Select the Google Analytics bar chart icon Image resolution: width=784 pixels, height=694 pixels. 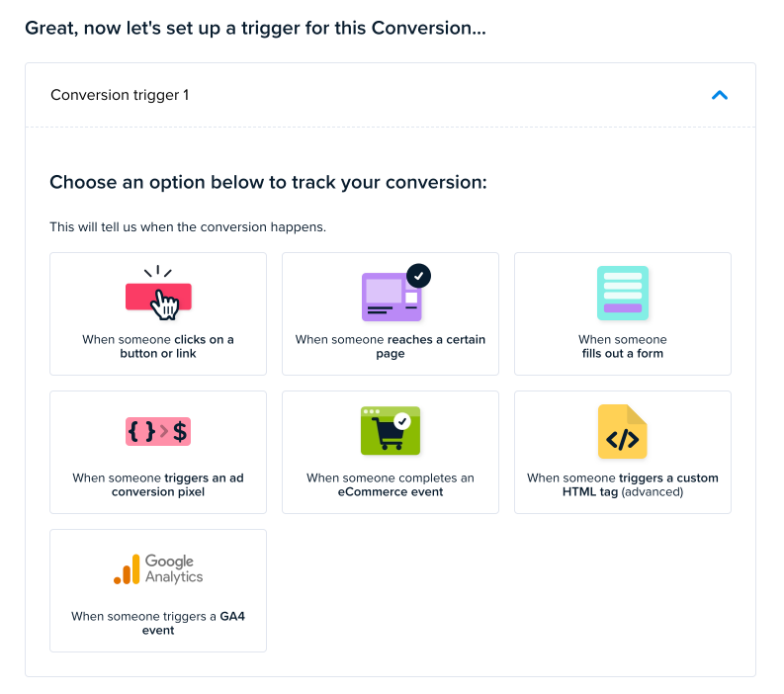[x=127, y=569]
